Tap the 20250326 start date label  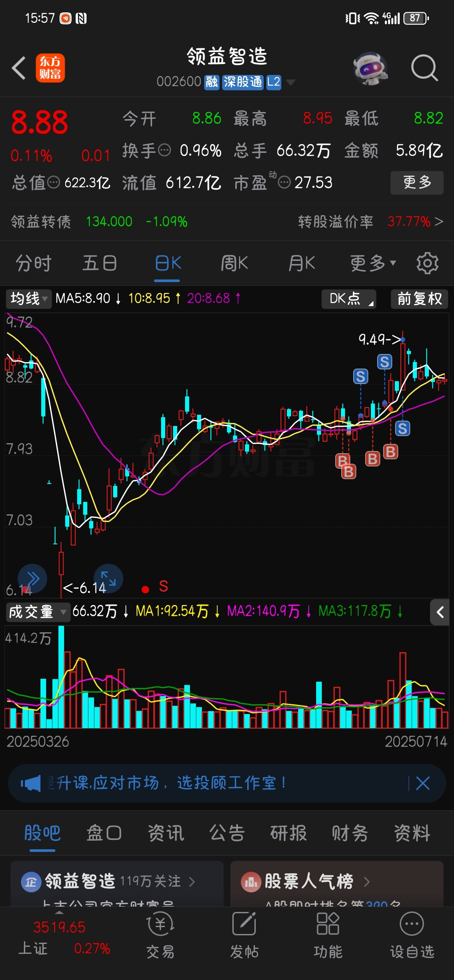(x=38, y=741)
